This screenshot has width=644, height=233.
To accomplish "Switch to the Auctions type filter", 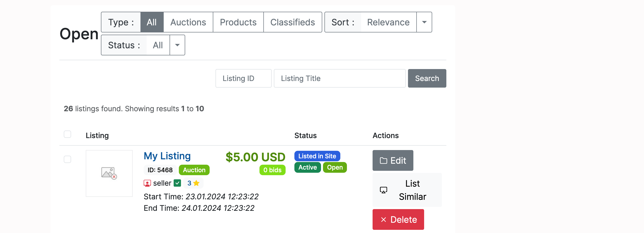I will 188,22.
